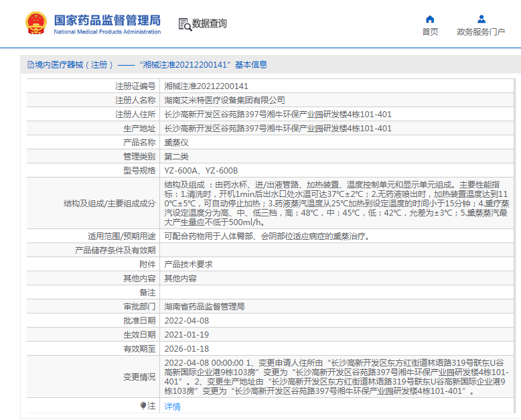This screenshot has width=521, height=420.
Task: Click the 生效日期 row label
Action: pos(139,335)
